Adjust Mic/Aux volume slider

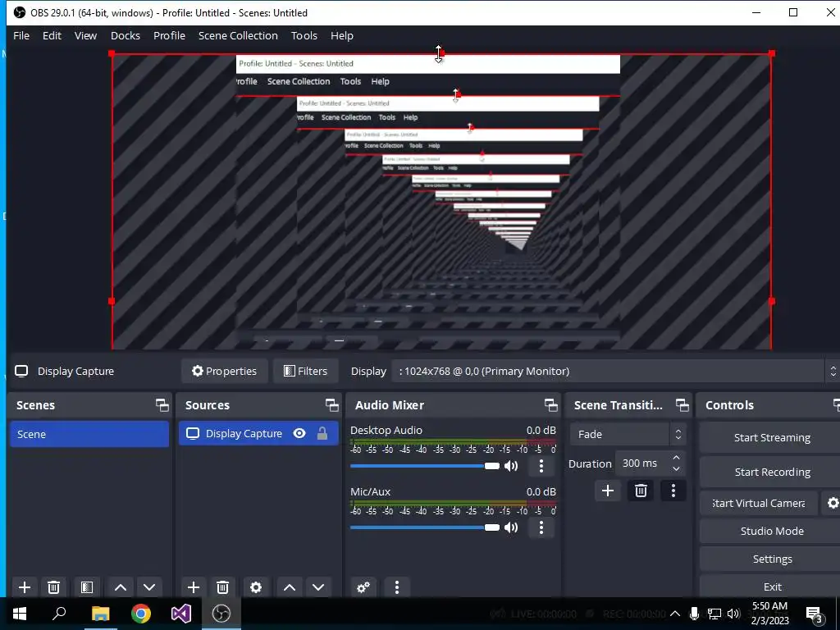[x=425, y=527]
